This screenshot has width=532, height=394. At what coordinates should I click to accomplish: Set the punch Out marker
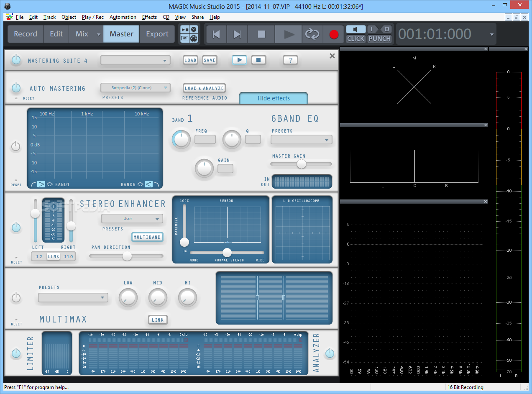tap(386, 29)
